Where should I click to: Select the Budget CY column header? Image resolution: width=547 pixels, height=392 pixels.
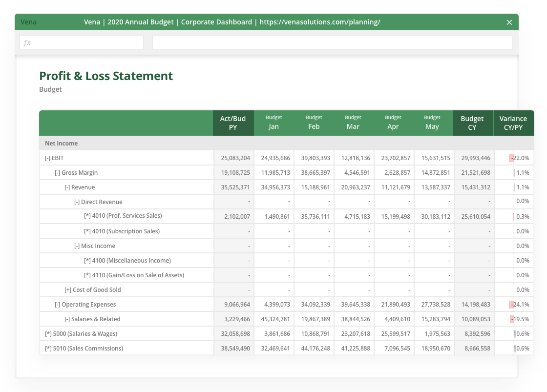tap(473, 123)
